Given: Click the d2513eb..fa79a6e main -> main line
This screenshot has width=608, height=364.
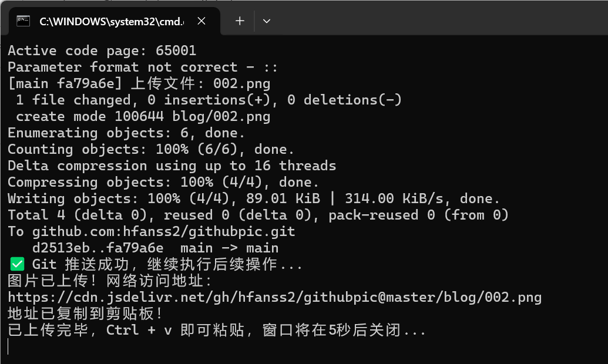Looking at the screenshot, I should click(x=155, y=248).
